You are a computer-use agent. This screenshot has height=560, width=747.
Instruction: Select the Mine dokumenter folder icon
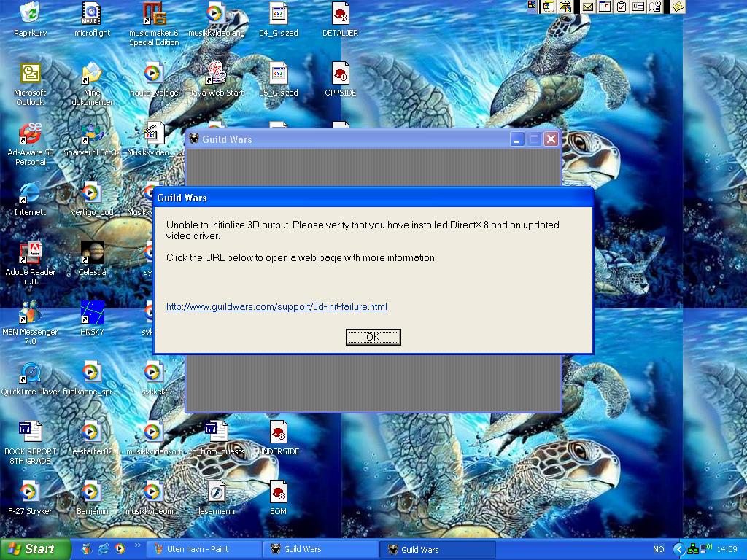pos(92,84)
